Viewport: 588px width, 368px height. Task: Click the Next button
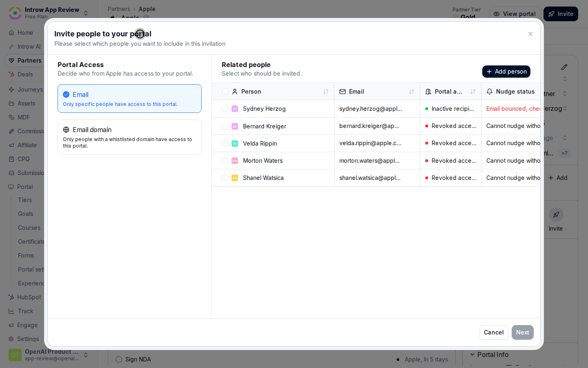coord(523,332)
